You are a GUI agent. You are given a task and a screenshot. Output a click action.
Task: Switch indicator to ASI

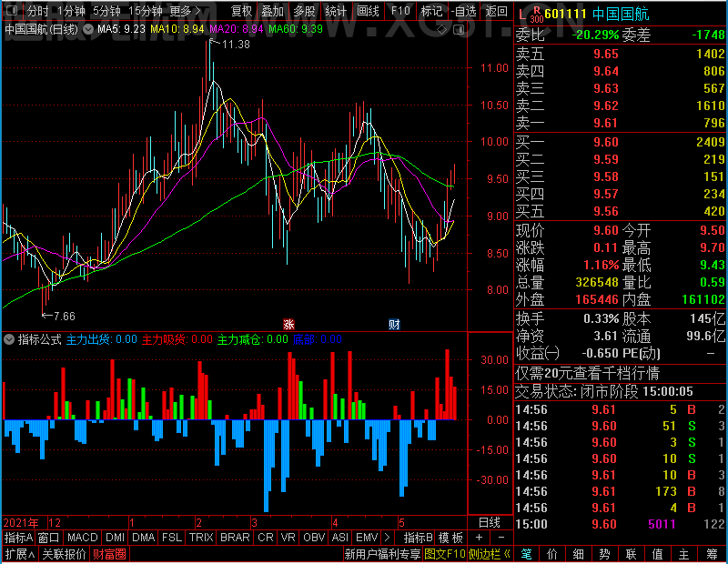339,538
